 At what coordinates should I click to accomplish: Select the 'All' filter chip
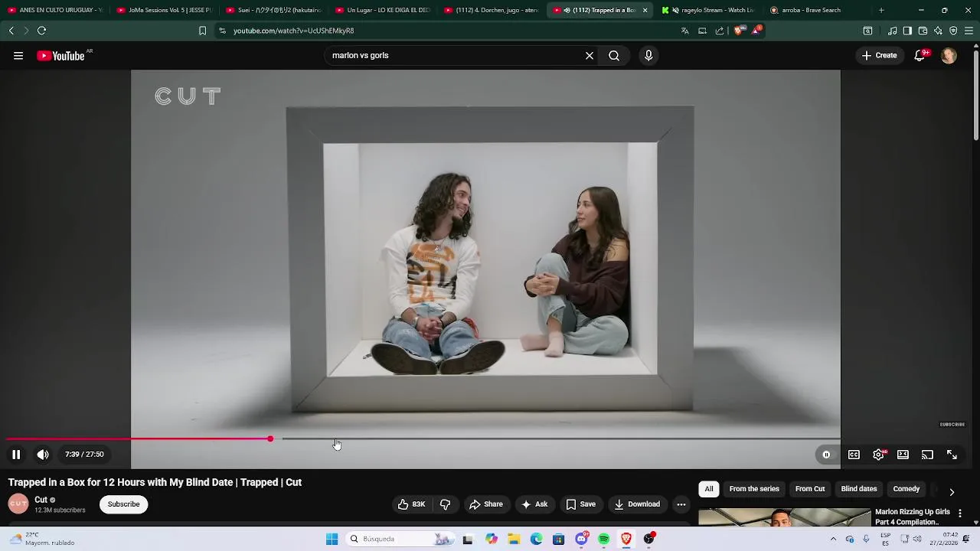click(709, 489)
